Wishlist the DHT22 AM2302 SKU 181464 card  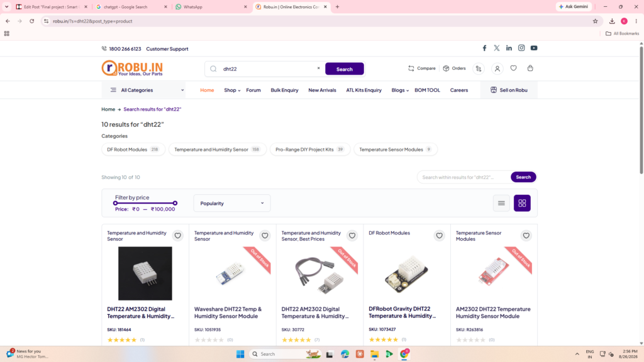(177, 236)
